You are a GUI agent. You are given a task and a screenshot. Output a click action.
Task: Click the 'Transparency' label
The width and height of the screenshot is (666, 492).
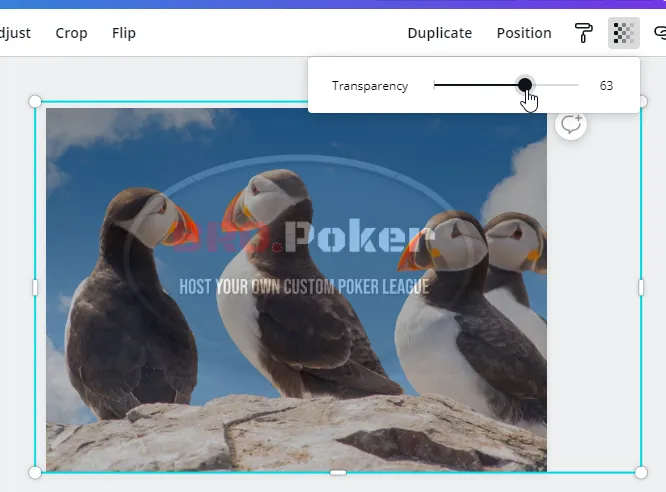pos(370,86)
